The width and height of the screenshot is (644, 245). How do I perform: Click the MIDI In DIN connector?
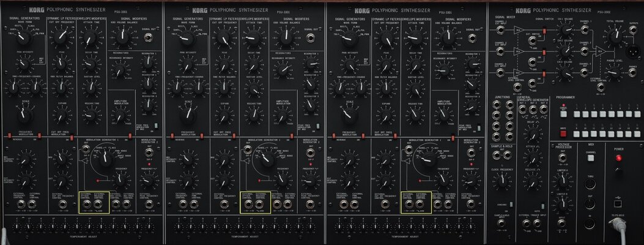tap(590, 223)
